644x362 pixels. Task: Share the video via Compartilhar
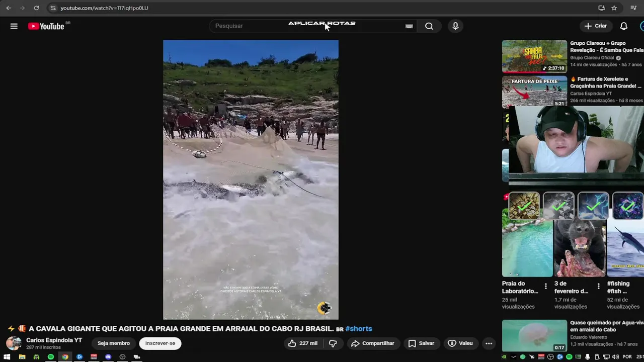tap(373, 343)
